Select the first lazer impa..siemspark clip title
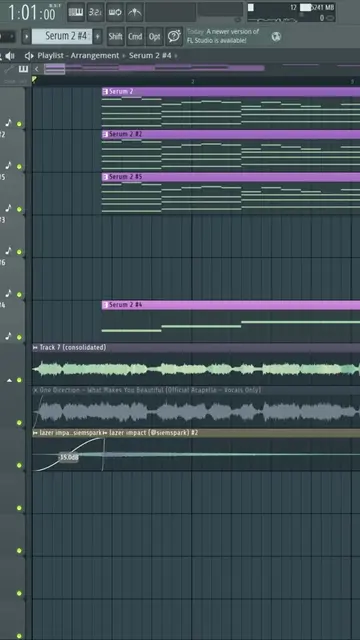 70,433
